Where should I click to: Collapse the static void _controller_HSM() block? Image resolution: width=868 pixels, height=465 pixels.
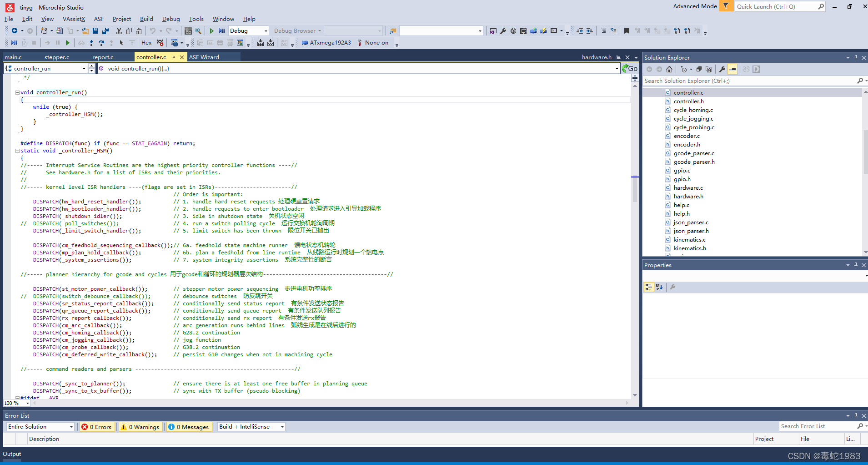point(17,151)
